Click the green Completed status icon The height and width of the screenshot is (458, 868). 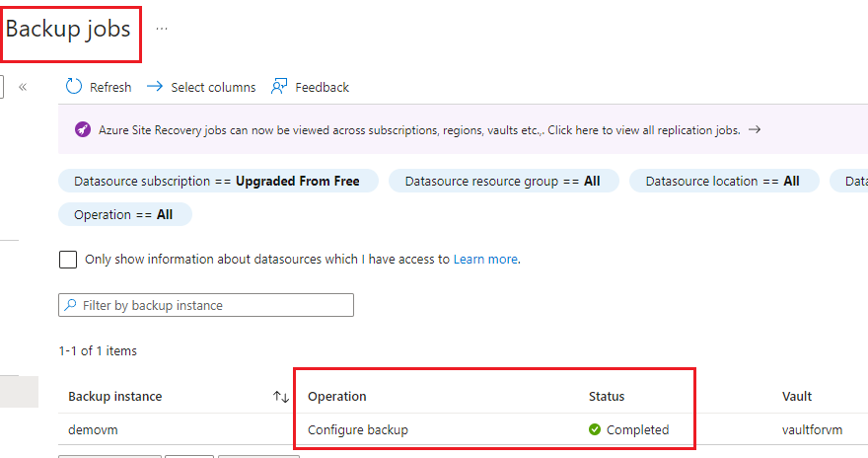pyautogui.click(x=595, y=429)
